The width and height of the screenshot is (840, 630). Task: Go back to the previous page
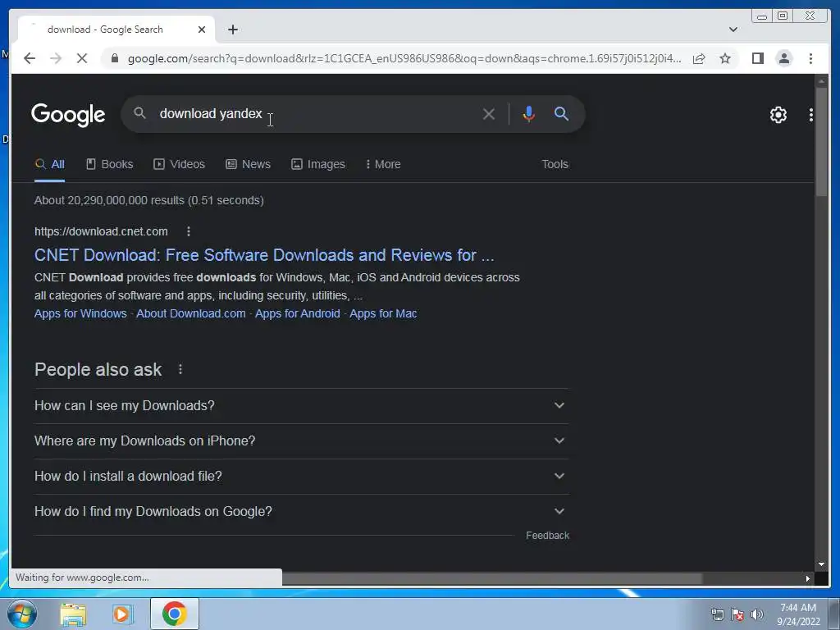coord(30,58)
